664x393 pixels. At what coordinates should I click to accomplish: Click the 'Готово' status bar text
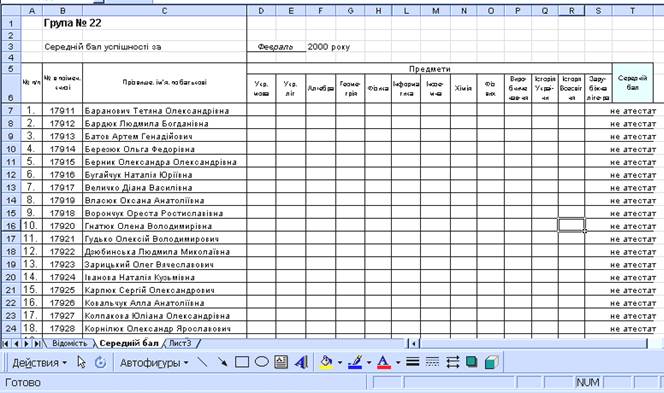pyautogui.click(x=23, y=382)
